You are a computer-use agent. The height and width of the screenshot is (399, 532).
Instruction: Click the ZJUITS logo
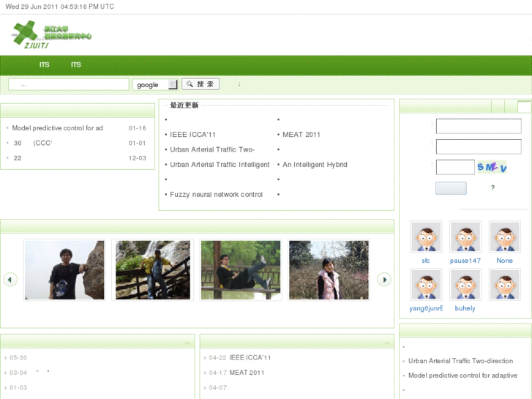[51, 34]
